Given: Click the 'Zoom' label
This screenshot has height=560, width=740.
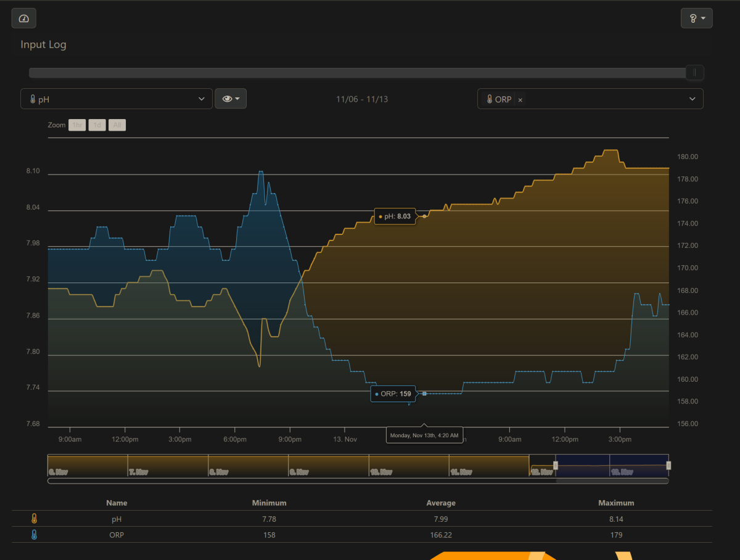Looking at the screenshot, I should [x=57, y=125].
